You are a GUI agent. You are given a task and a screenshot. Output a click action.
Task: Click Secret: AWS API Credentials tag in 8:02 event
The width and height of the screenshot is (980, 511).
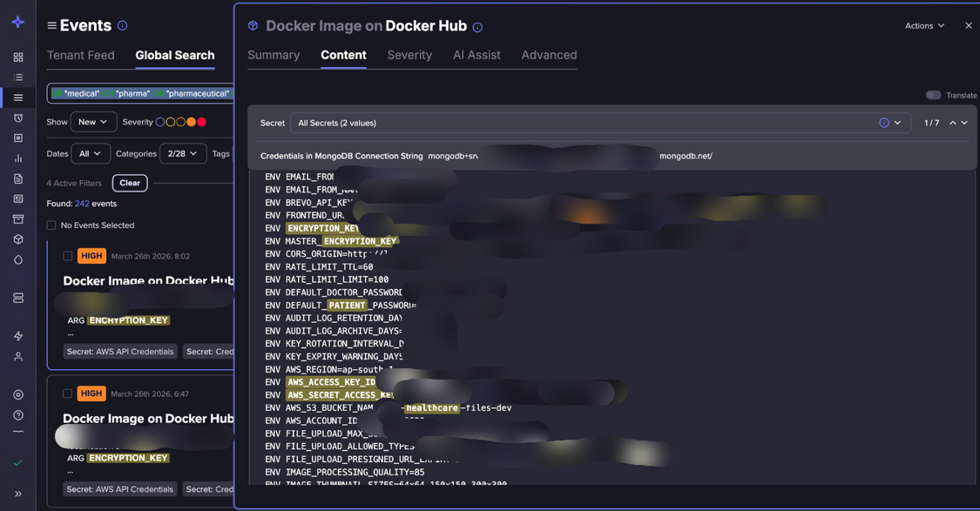[x=120, y=352]
